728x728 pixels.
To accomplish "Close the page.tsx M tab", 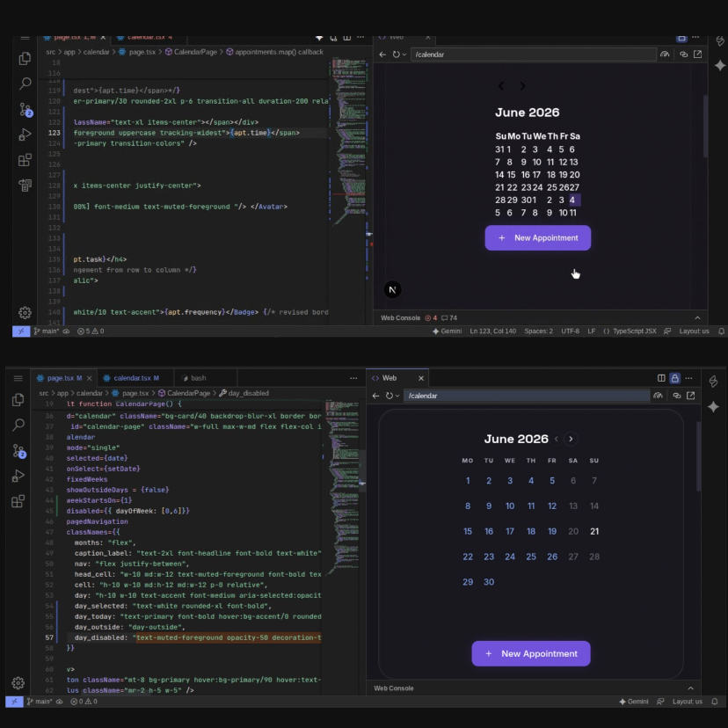I will coord(89,378).
